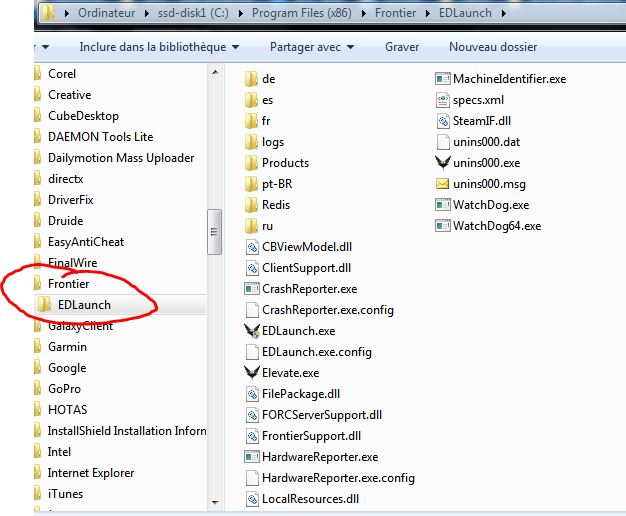The image size is (626, 516).
Task: Open the logs folder
Action: coord(264,142)
